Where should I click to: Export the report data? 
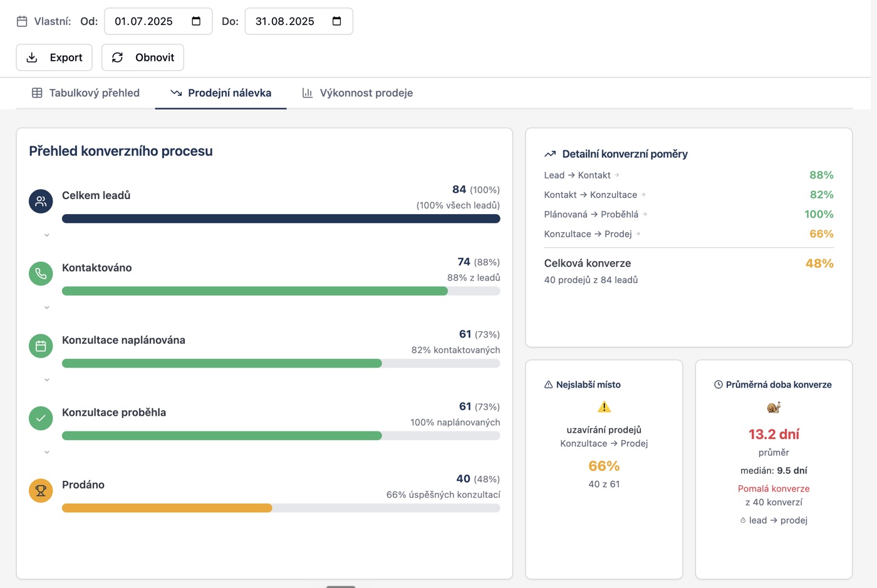point(54,58)
